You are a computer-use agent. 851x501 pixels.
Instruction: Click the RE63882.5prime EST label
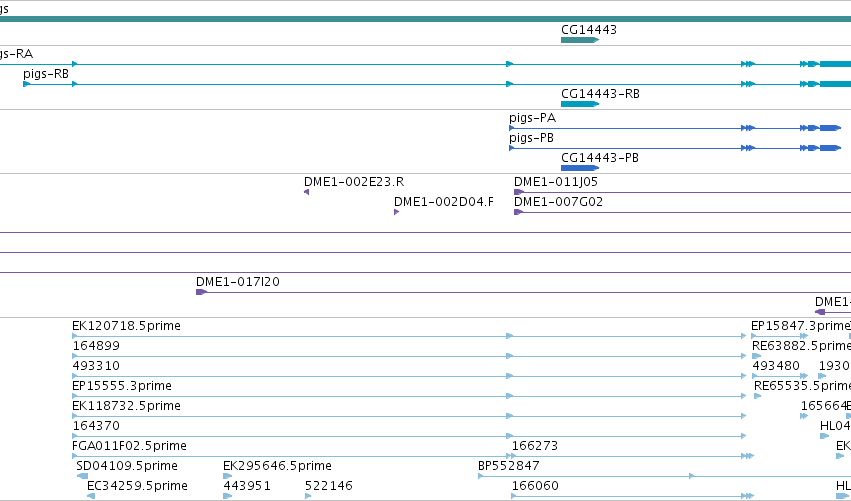click(802, 346)
